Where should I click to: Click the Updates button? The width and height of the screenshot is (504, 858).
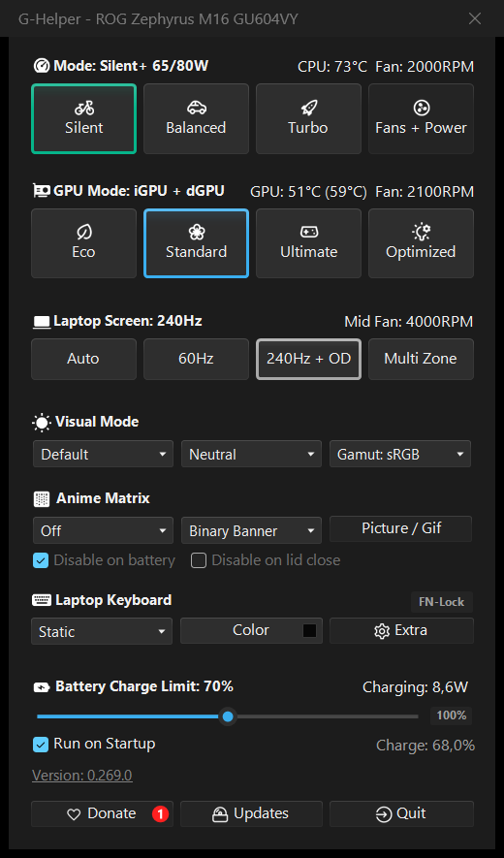251,813
